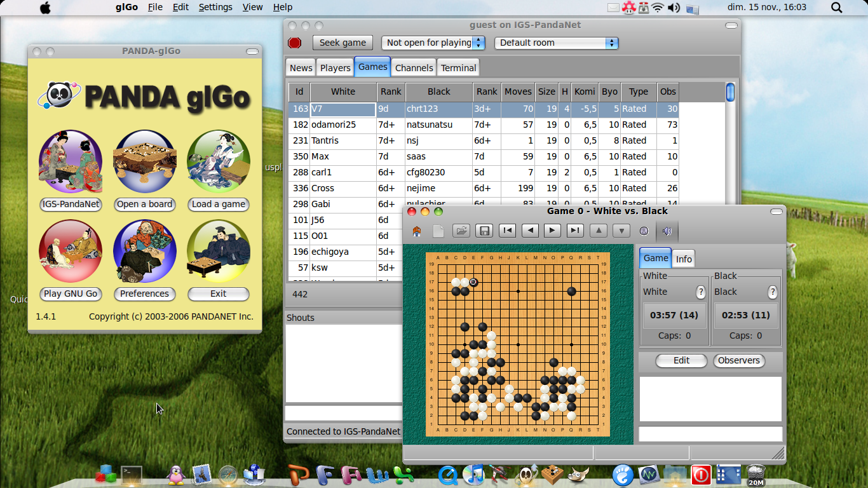868x488 pixels.
Task: Click the Preferences samurai icon
Action: (x=145, y=251)
